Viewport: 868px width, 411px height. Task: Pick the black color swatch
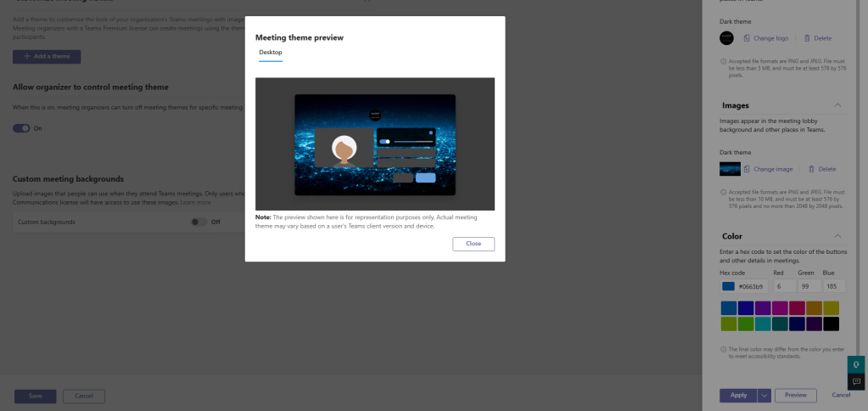click(x=832, y=324)
